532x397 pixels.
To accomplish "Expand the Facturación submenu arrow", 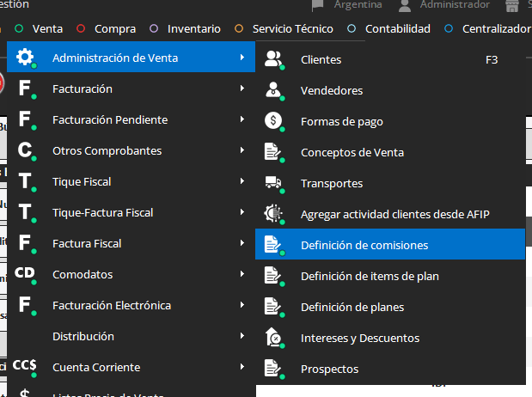I will pos(243,89).
